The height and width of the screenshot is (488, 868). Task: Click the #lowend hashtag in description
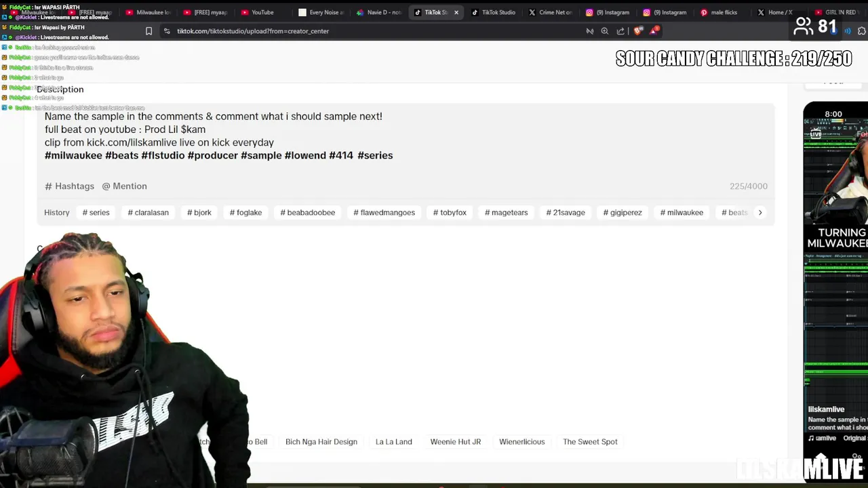click(305, 155)
